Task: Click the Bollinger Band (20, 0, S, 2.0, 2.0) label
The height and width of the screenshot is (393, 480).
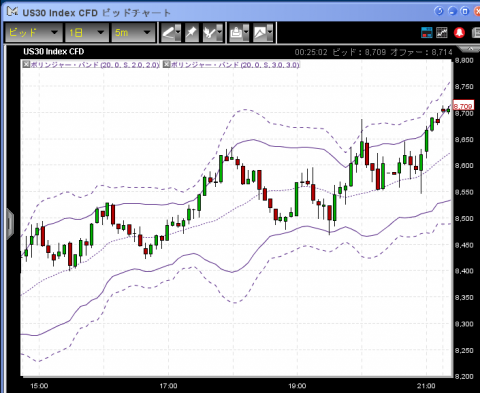Action: tap(95, 65)
